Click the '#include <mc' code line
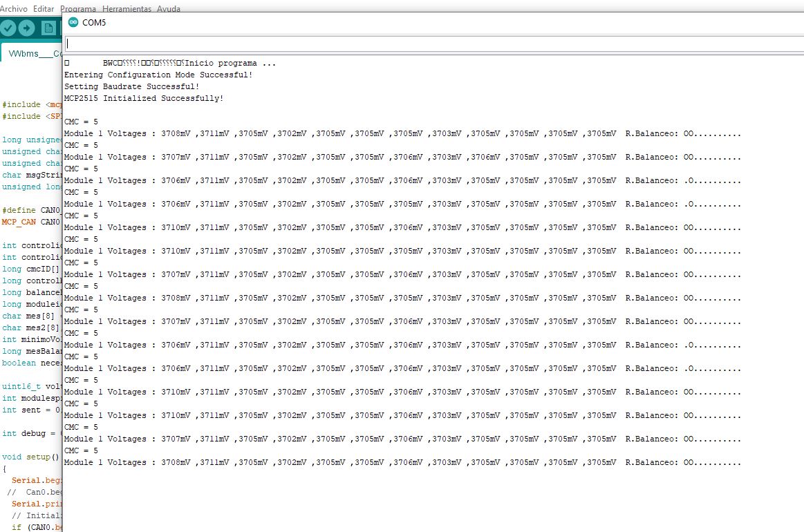 pyautogui.click(x=32, y=104)
